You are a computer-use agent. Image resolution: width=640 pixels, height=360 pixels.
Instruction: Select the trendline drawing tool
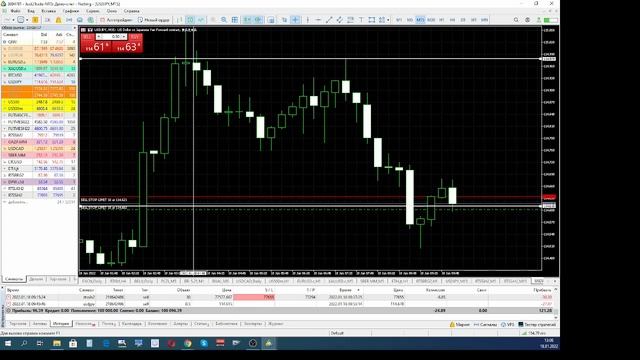click(329, 20)
